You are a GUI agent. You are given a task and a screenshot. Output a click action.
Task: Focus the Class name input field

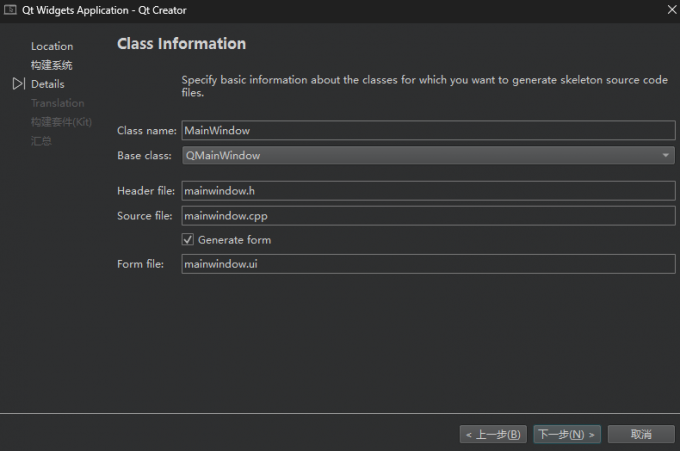pos(428,130)
